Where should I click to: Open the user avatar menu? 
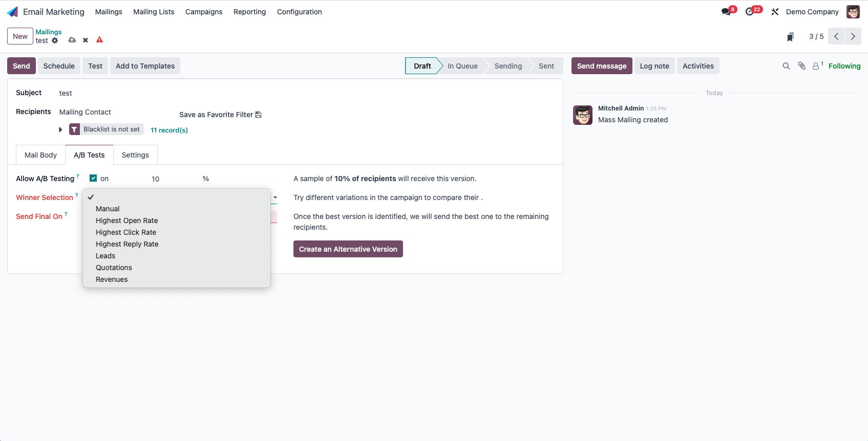pos(853,12)
